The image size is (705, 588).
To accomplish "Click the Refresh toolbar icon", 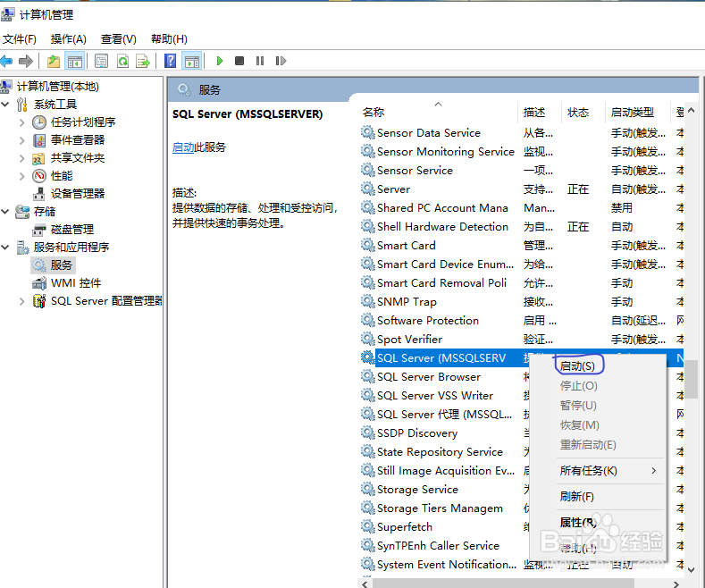I will pyautogui.click(x=122, y=61).
